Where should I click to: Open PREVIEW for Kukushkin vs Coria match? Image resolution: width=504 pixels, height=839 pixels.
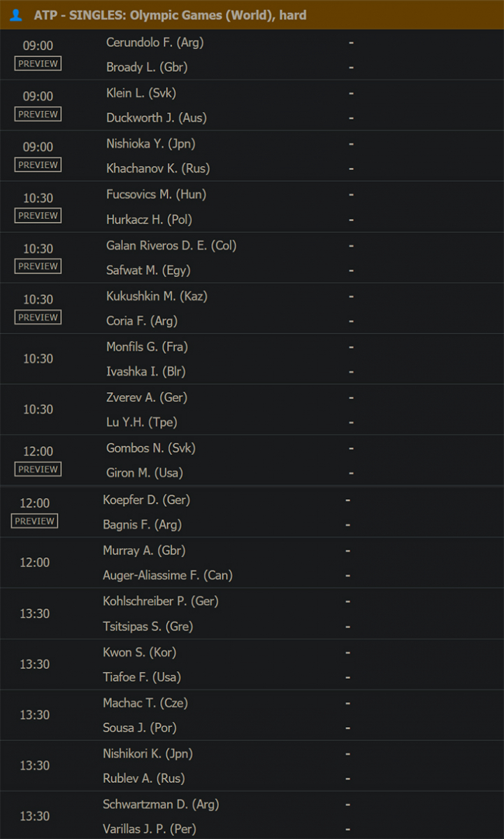38,317
